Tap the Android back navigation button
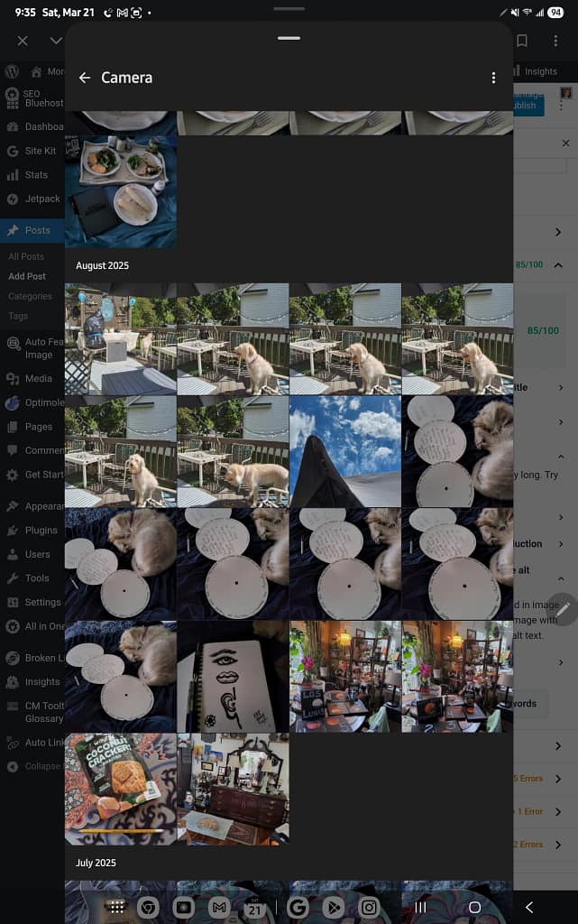 529,908
